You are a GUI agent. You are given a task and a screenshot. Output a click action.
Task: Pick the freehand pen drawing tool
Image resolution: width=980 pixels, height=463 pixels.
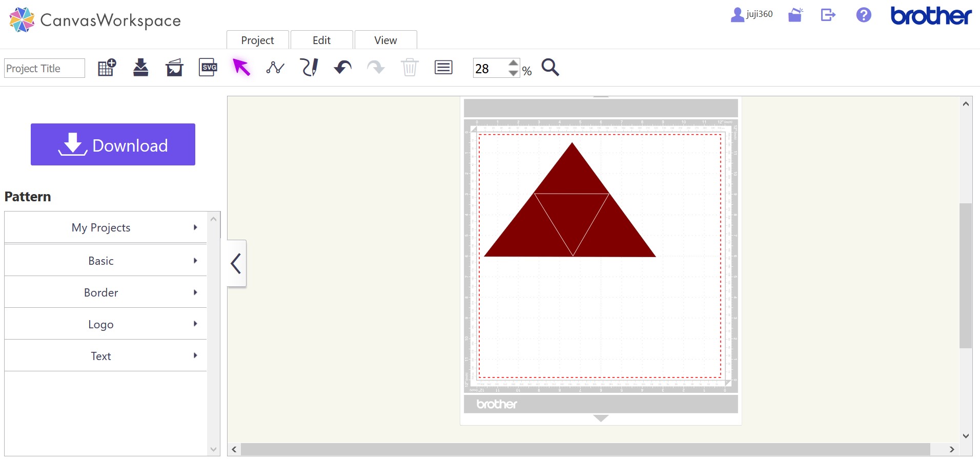pyautogui.click(x=309, y=67)
